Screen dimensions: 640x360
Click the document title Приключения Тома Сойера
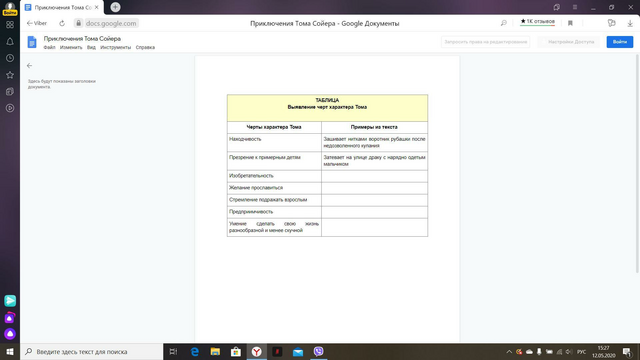tap(82, 38)
